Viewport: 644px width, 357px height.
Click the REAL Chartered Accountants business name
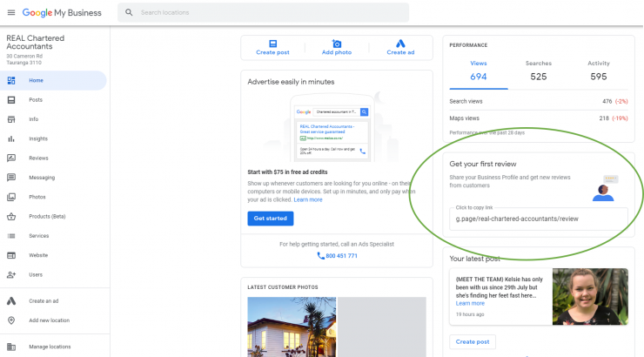point(36,43)
